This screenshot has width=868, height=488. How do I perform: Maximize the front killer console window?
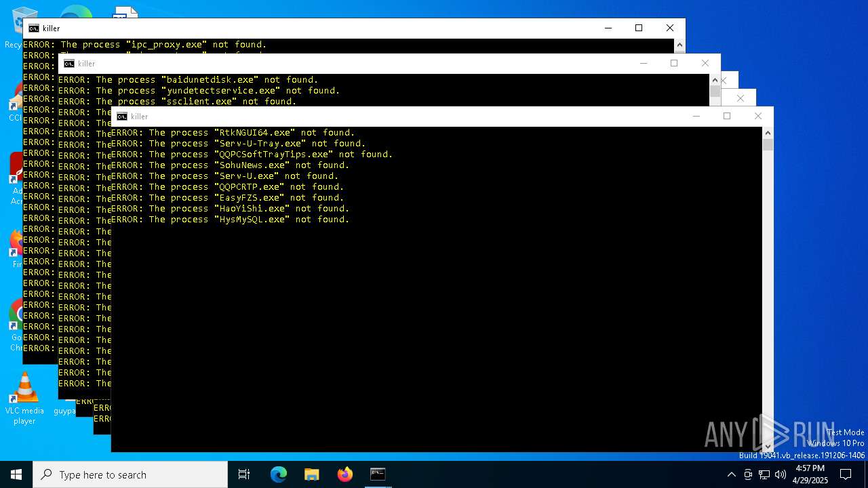[727, 116]
